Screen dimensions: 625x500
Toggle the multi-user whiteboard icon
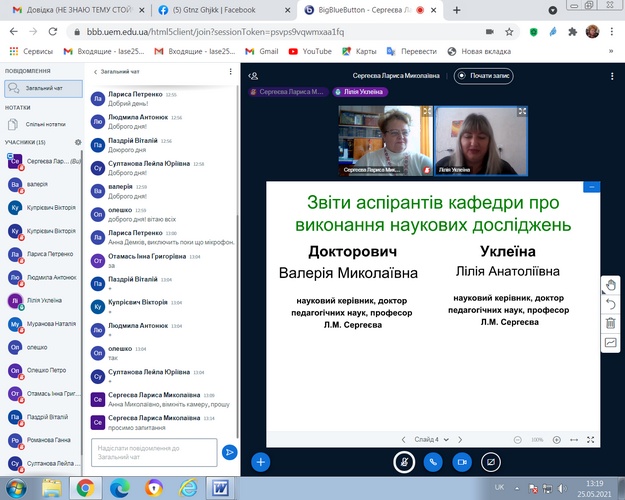point(610,343)
